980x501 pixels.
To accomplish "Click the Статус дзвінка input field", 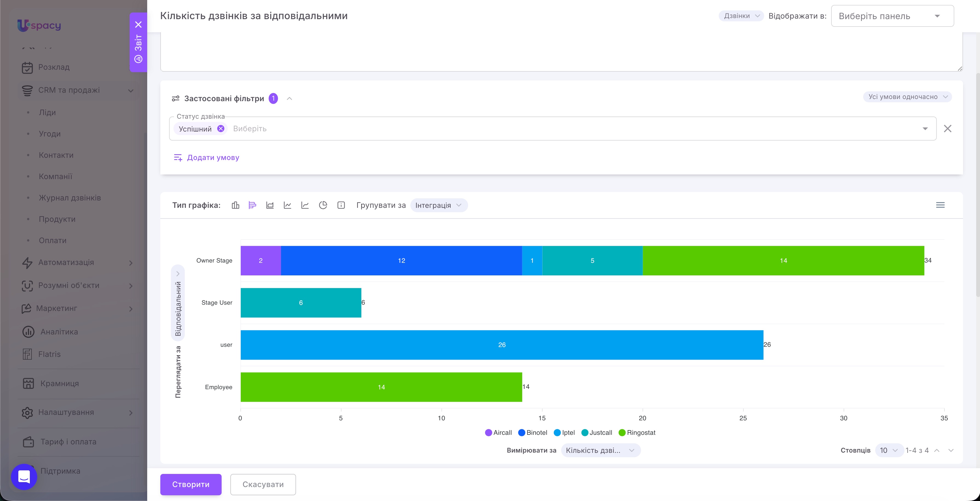I will (x=552, y=129).
